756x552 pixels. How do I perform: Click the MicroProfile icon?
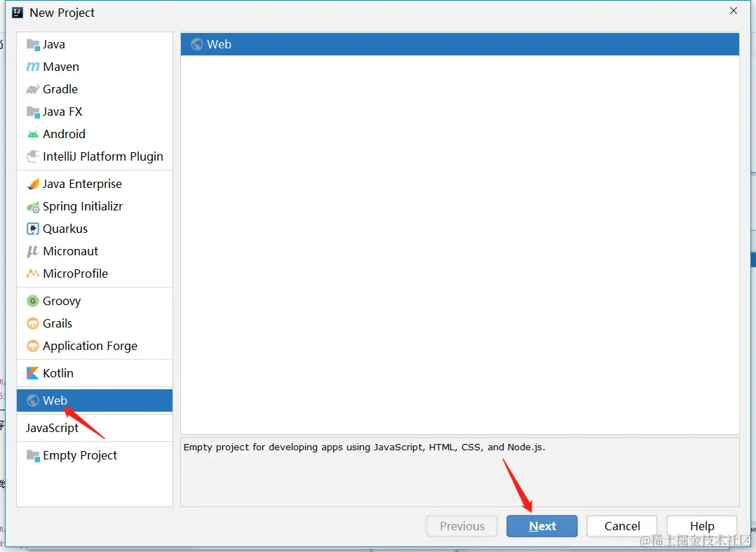coord(33,274)
